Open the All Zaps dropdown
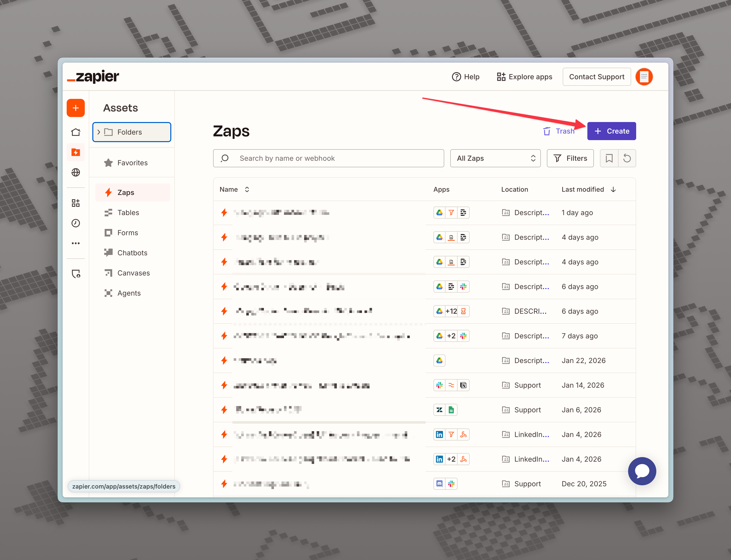 pos(495,158)
